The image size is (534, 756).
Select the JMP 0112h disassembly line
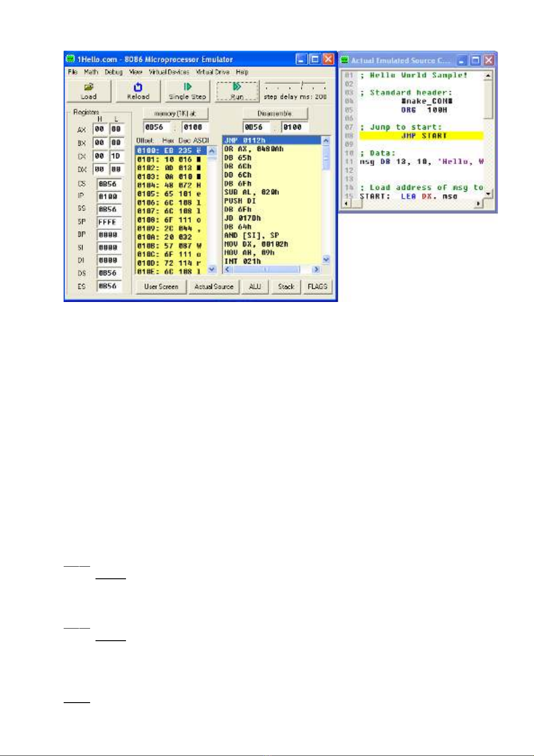coord(272,140)
